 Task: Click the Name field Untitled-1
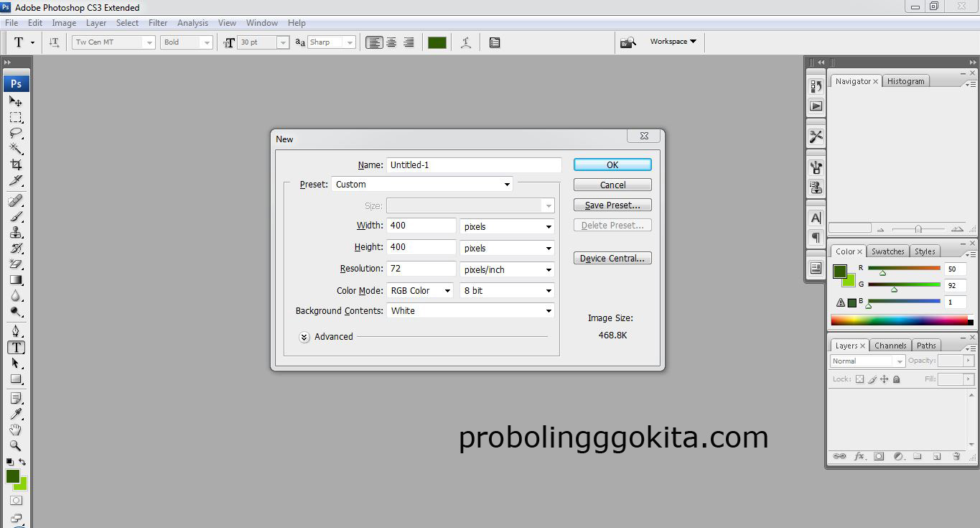click(x=474, y=165)
